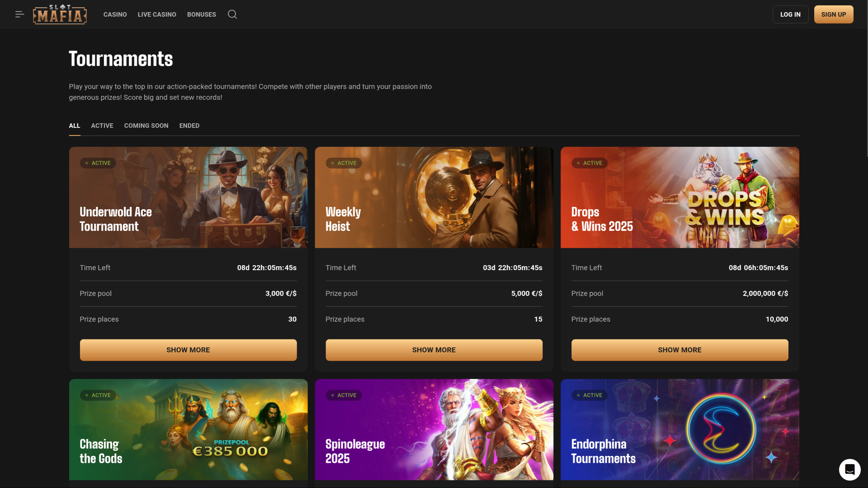Open the COMING SOON tournaments tab
The image size is (868, 488).
click(146, 126)
